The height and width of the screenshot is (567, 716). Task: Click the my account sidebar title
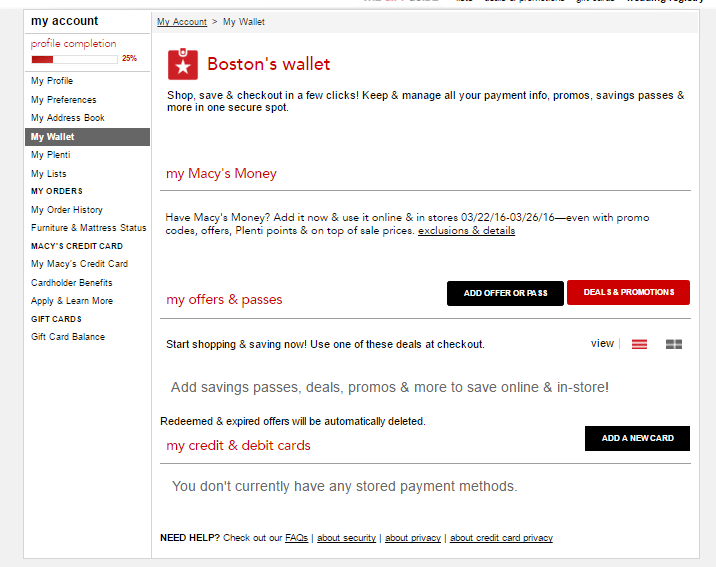64,21
